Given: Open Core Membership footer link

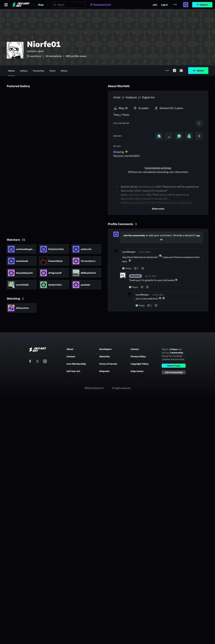Looking at the screenshot, I should (x=76, y=364).
